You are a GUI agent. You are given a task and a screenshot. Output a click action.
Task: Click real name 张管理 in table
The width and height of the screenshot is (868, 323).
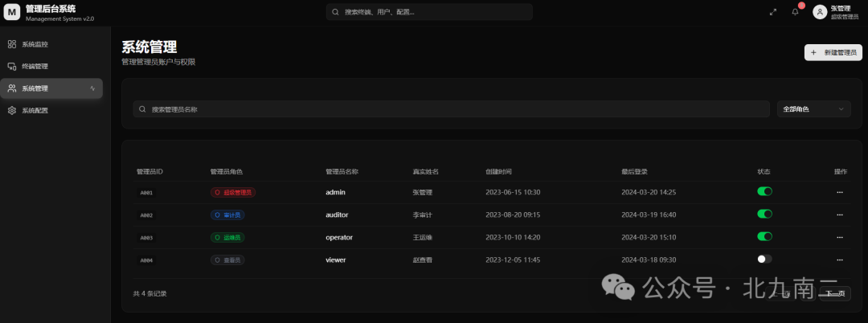[423, 193]
